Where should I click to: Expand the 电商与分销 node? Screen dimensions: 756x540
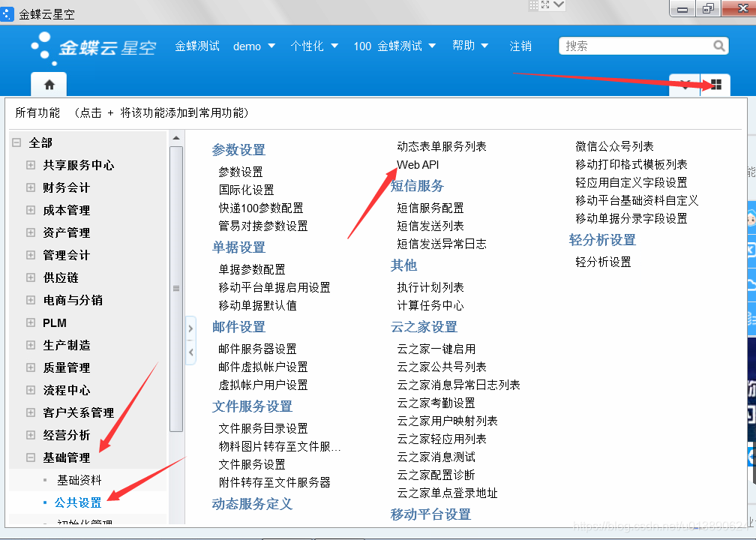pos(31,300)
